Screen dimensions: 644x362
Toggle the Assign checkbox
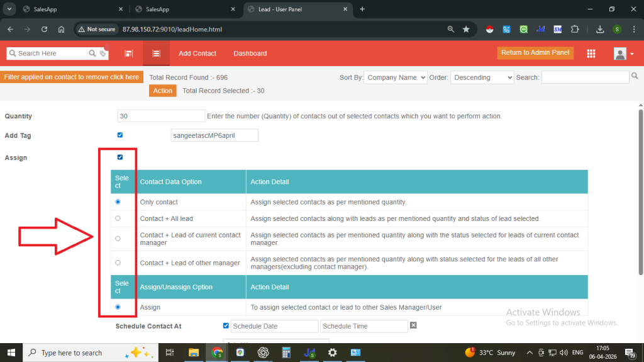point(120,157)
